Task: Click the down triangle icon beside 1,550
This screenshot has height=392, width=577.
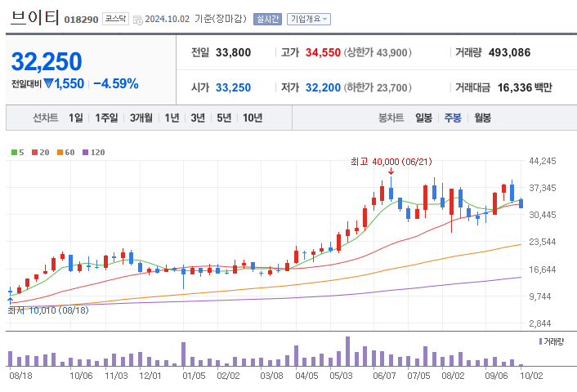Action: click(48, 83)
